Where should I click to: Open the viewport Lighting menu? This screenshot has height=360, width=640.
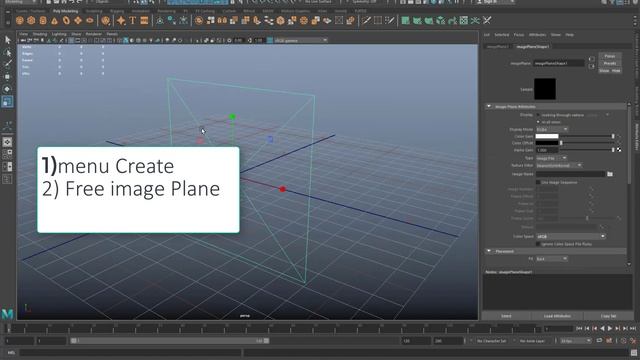59,34
